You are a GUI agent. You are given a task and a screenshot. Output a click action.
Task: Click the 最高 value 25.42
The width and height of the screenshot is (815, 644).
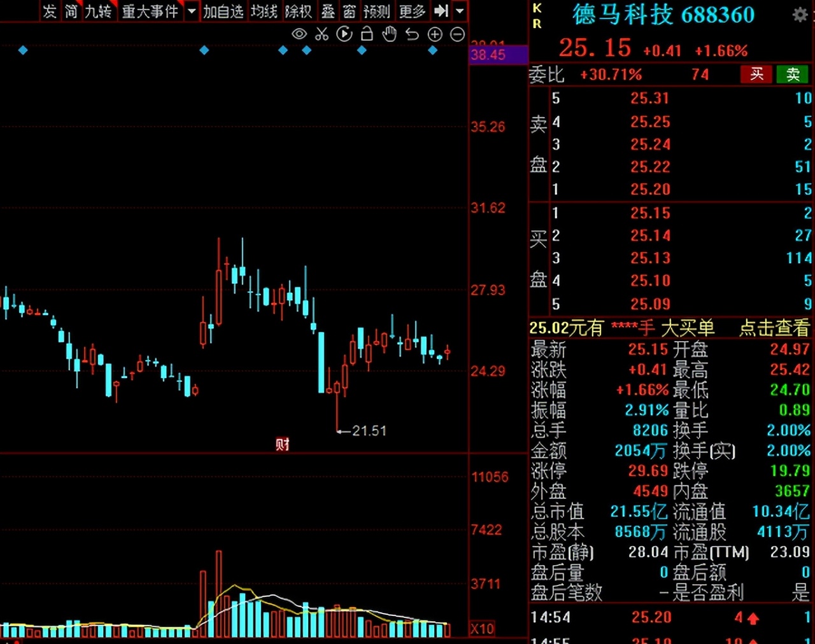click(790, 369)
